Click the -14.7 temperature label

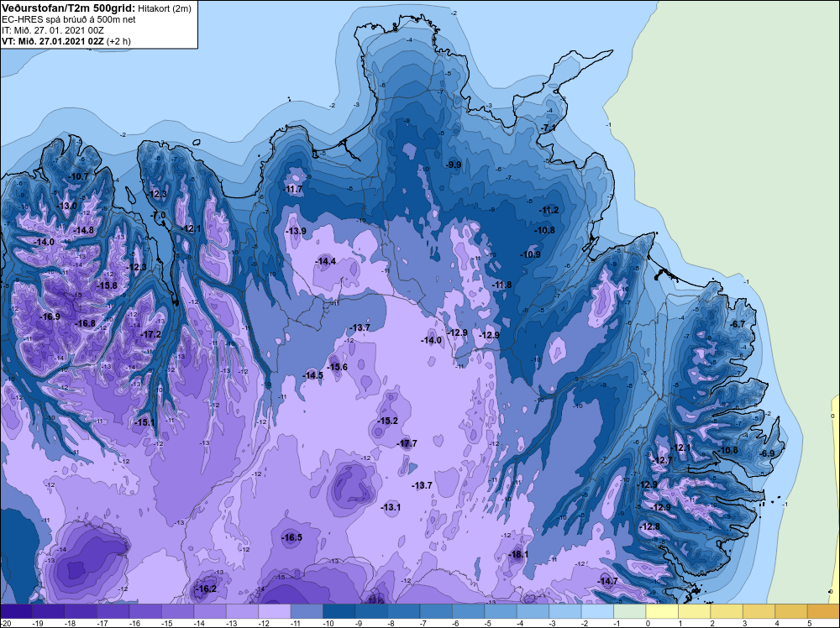pos(608,581)
